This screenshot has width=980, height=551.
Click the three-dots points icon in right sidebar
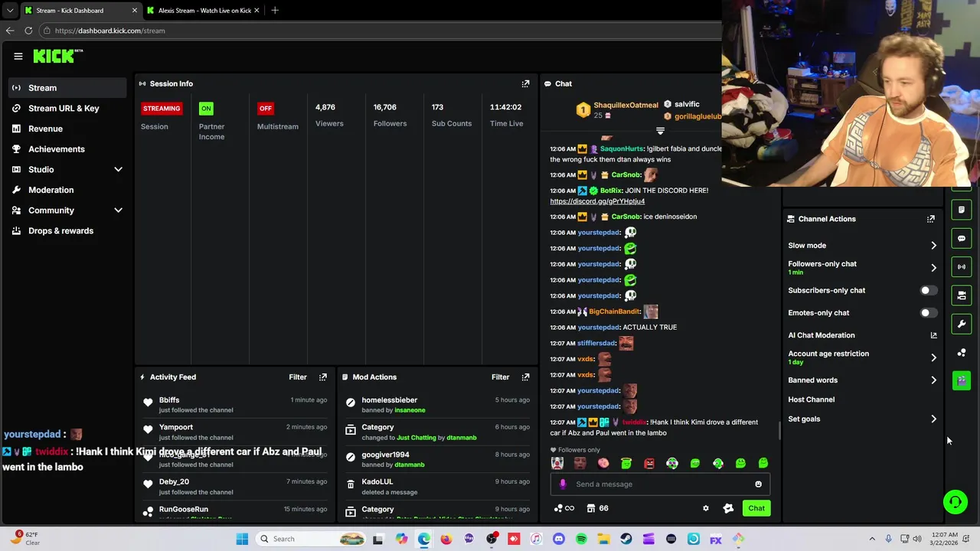pyautogui.click(x=962, y=353)
